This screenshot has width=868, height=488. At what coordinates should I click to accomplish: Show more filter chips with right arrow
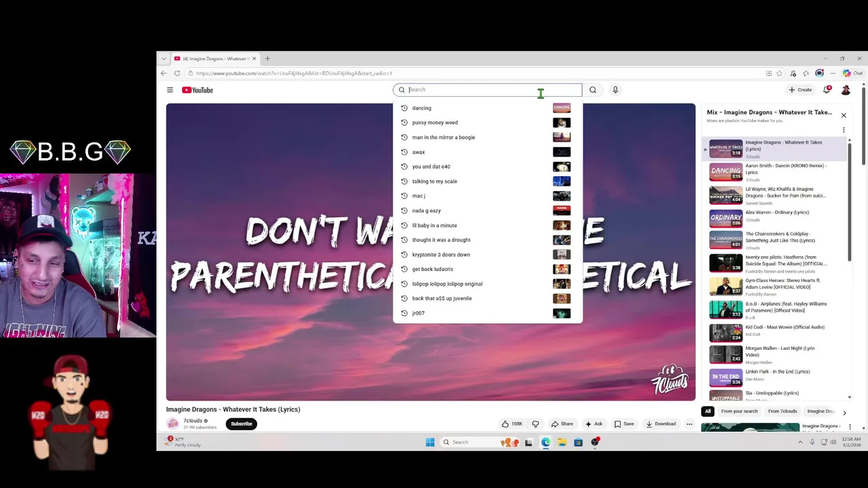coord(844,412)
